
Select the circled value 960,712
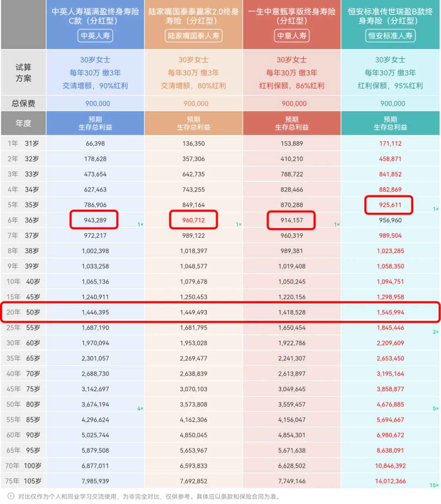[193, 220]
